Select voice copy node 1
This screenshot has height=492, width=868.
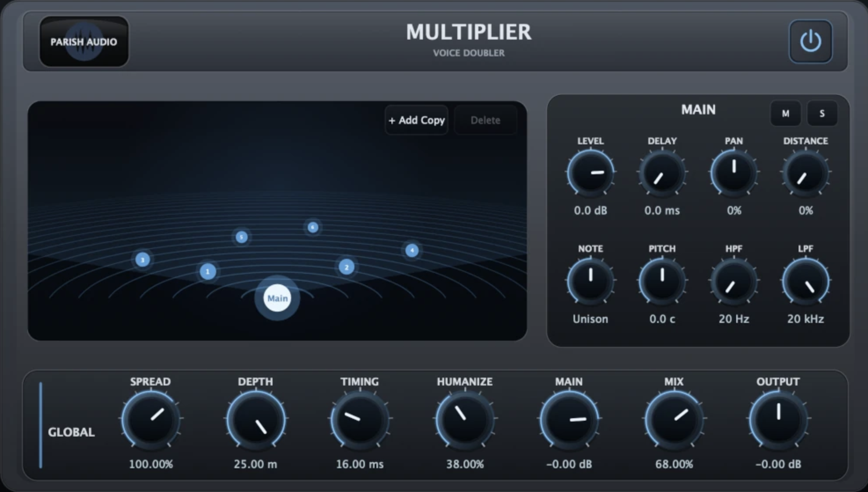tap(208, 272)
